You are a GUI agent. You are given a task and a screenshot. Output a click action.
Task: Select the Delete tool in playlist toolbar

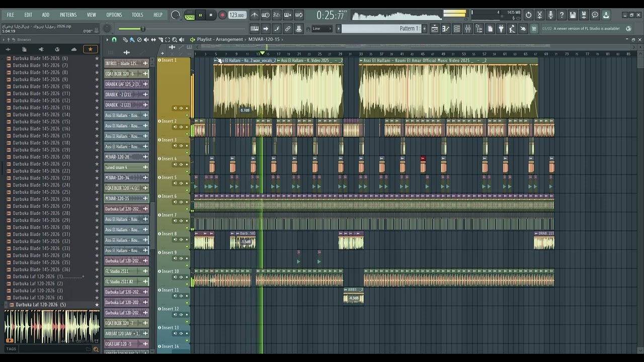(139, 40)
